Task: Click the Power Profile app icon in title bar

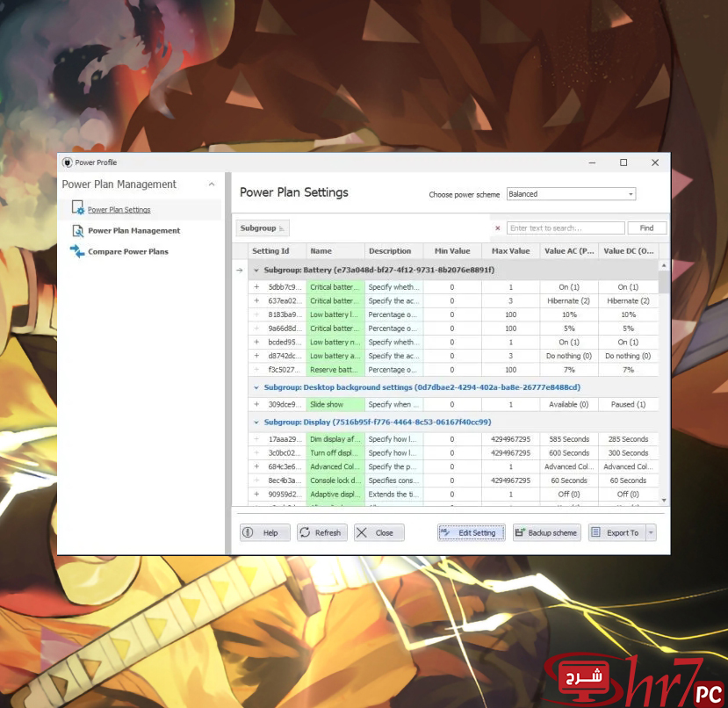Action: tap(68, 163)
